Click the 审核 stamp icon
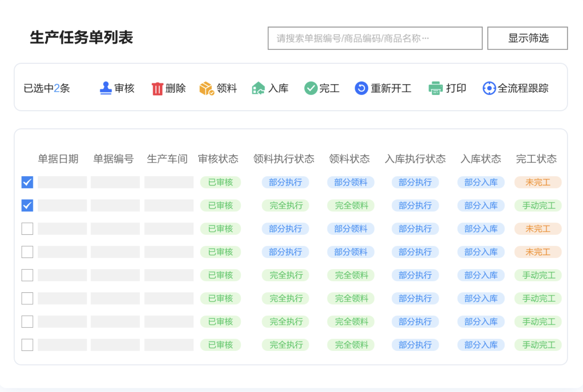The height and width of the screenshot is (392, 583). click(106, 88)
